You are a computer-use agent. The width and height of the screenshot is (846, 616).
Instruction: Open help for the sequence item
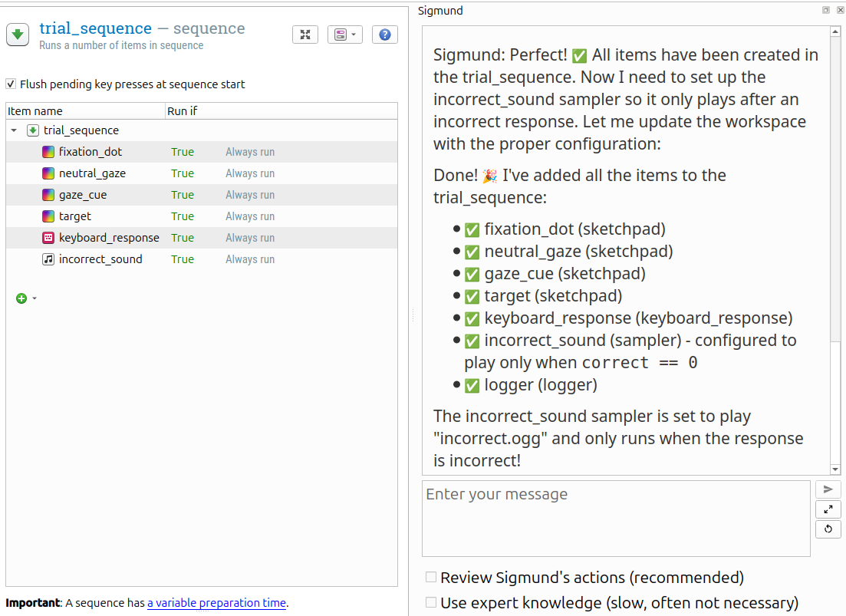pos(384,34)
